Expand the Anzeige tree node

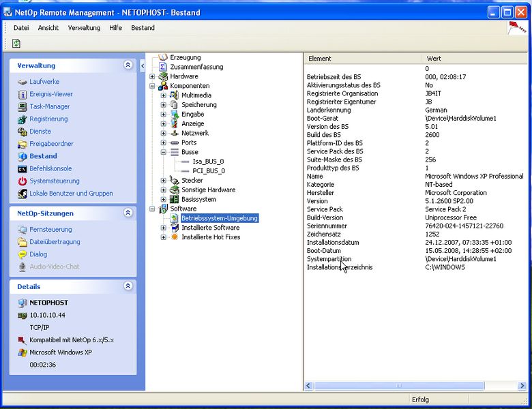pos(163,124)
